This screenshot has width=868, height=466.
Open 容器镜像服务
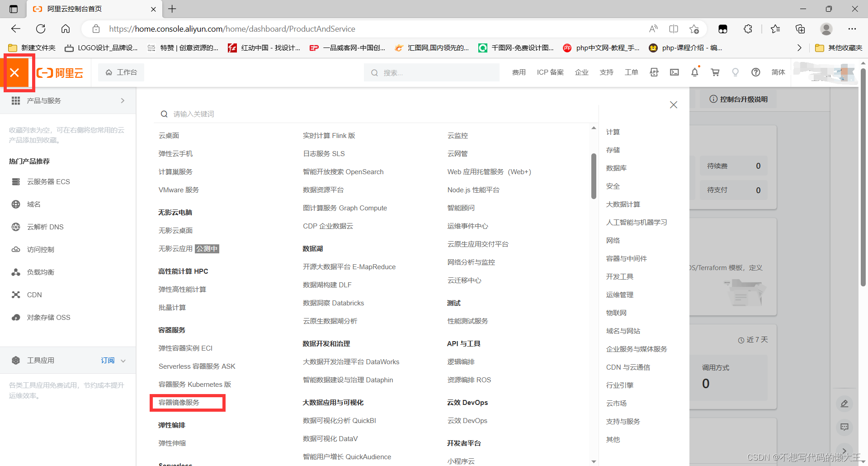click(x=179, y=402)
